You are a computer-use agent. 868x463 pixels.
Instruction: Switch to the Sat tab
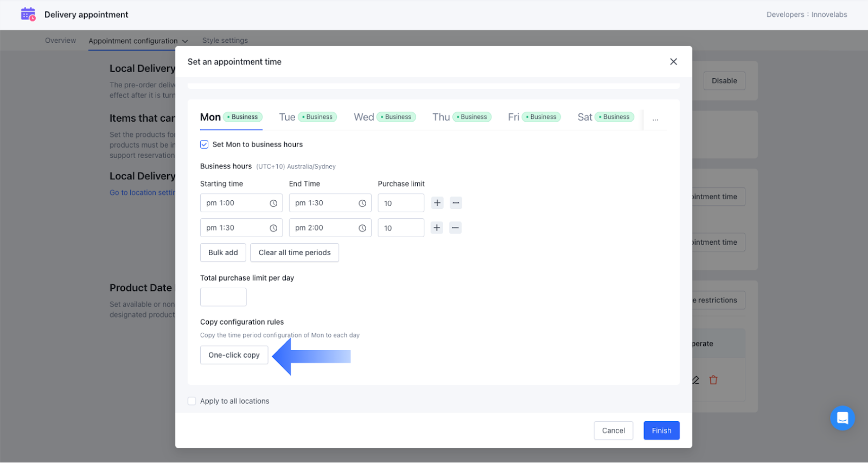click(585, 117)
